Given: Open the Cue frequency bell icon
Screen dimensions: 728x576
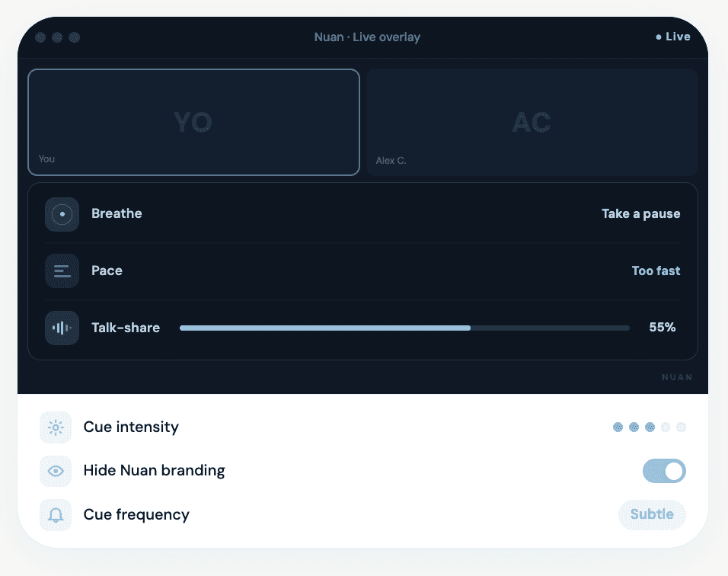Looking at the screenshot, I should (x=55, y=515).
